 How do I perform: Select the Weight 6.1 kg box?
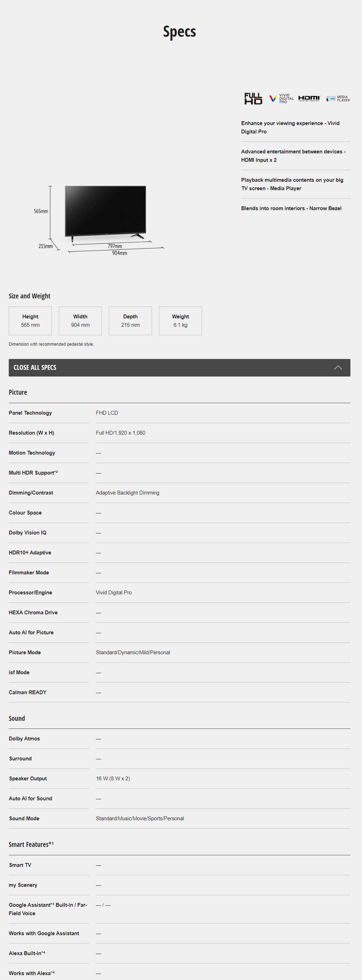(x=180, y=321)
